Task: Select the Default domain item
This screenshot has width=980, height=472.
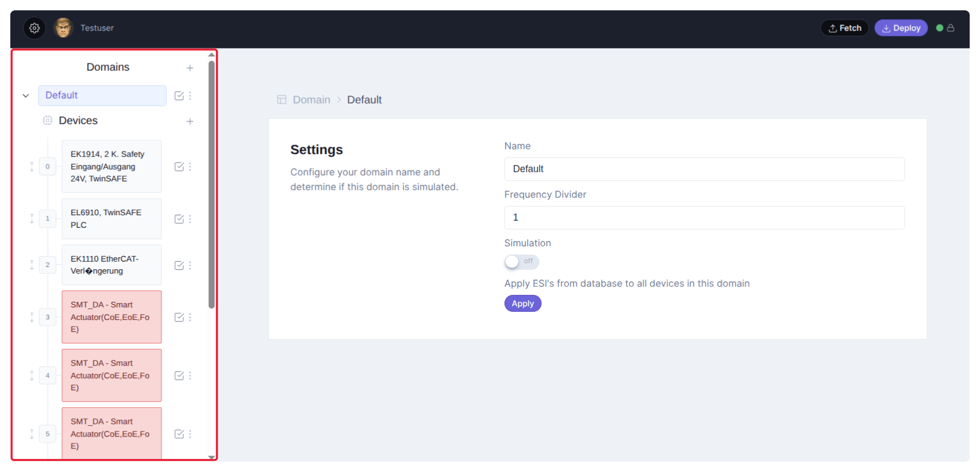Action: point(102,96)
